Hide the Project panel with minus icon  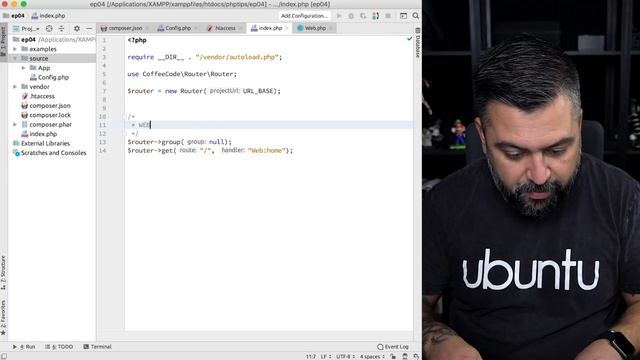tap(89, 29)
